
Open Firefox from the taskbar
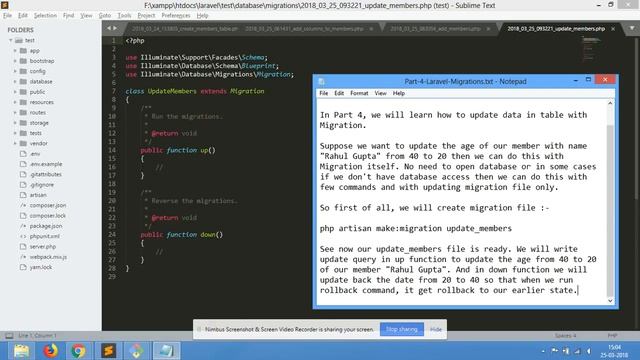click(x=50, y=351)
